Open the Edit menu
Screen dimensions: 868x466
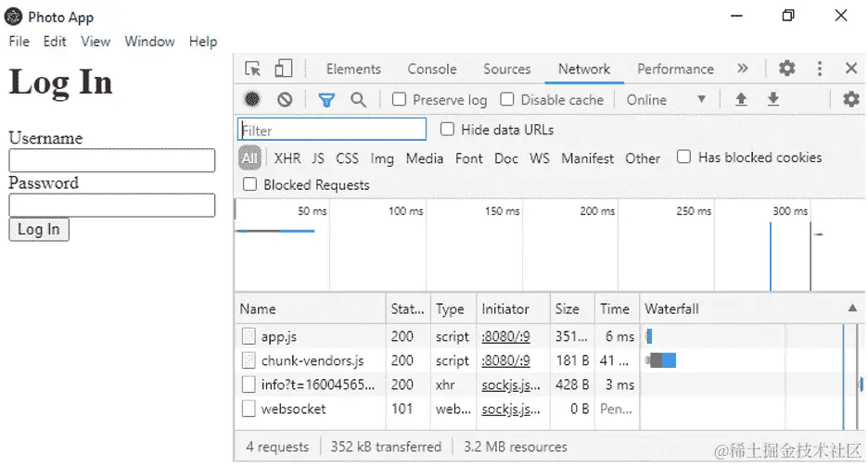[x=55, y=42]
